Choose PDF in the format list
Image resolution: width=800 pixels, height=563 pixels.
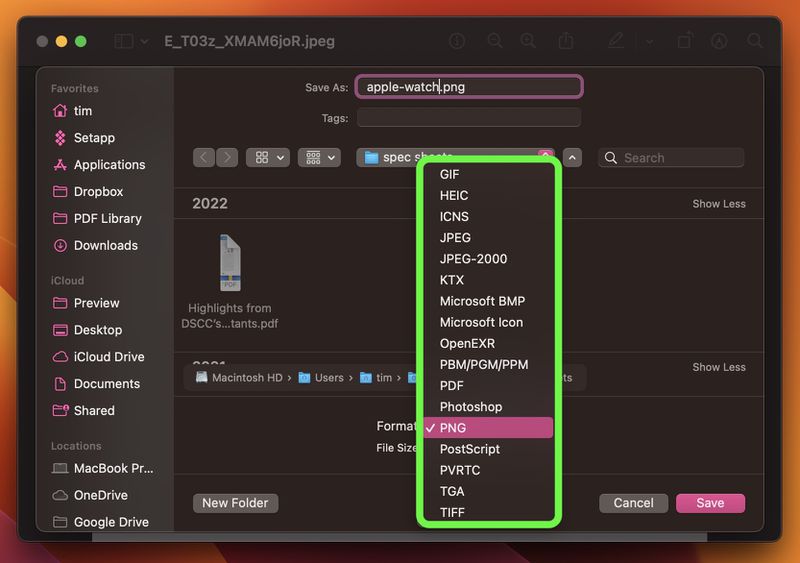(x=488, y=385)
